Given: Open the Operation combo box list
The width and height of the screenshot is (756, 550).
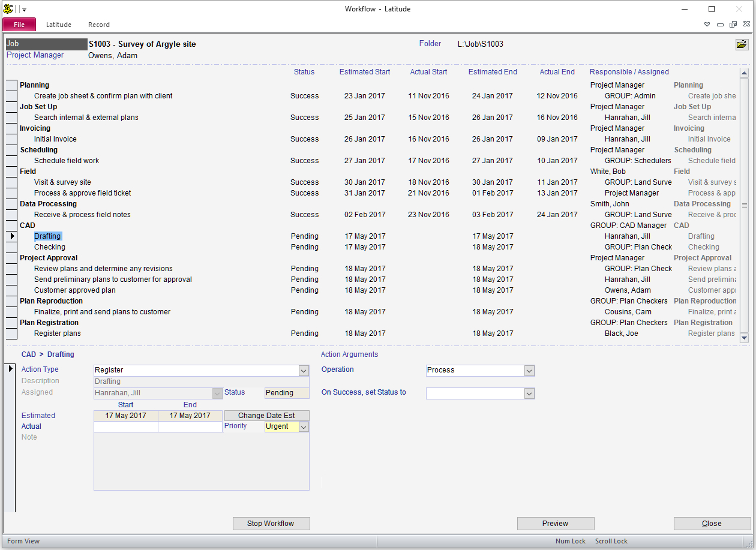Looking at the screenshot, I should click(x=529, y=371).
